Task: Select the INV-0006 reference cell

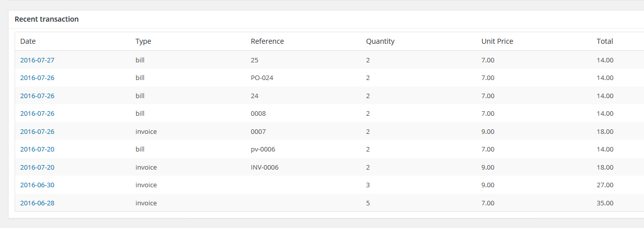Action: coord(265,167)
